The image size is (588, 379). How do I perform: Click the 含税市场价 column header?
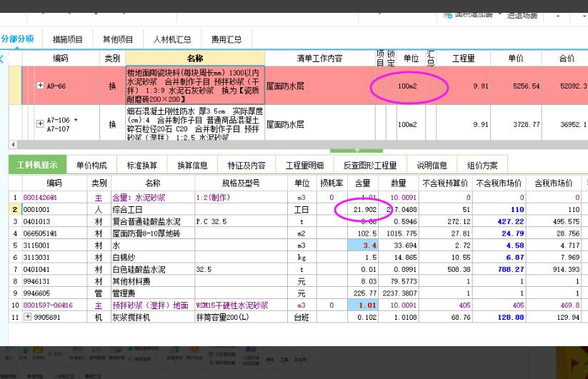pyautogui.click(x=554, y=183)
